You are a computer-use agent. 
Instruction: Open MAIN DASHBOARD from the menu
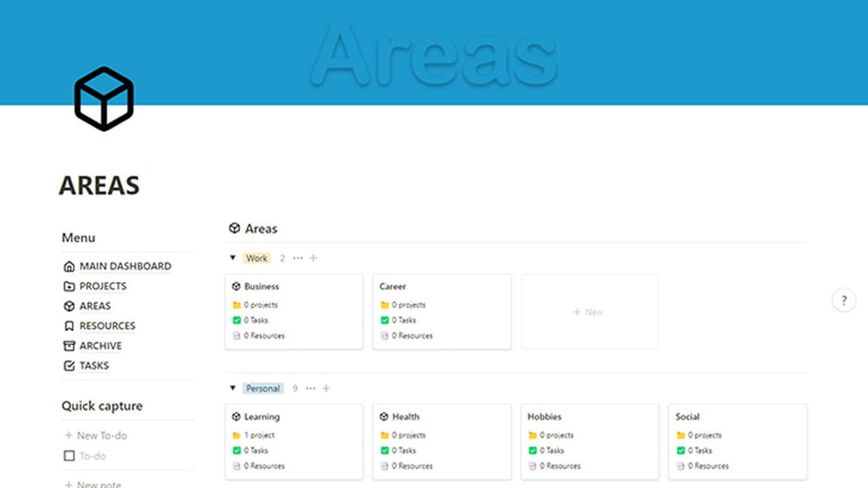[x=125, y=266]
